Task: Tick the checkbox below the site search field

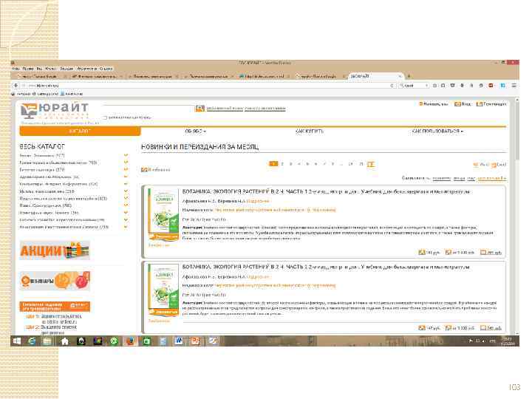Action: (x=105, y=117)
